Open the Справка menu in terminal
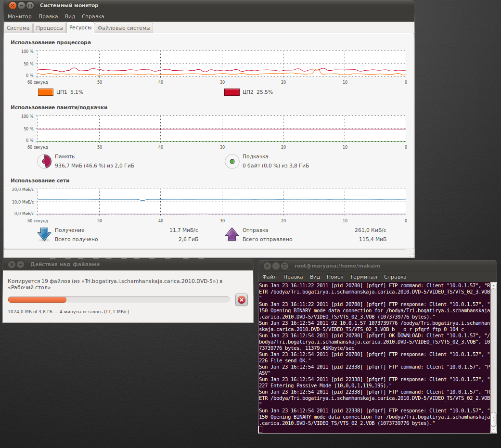Viewport: 501px width, 448px height. [395, 277]
